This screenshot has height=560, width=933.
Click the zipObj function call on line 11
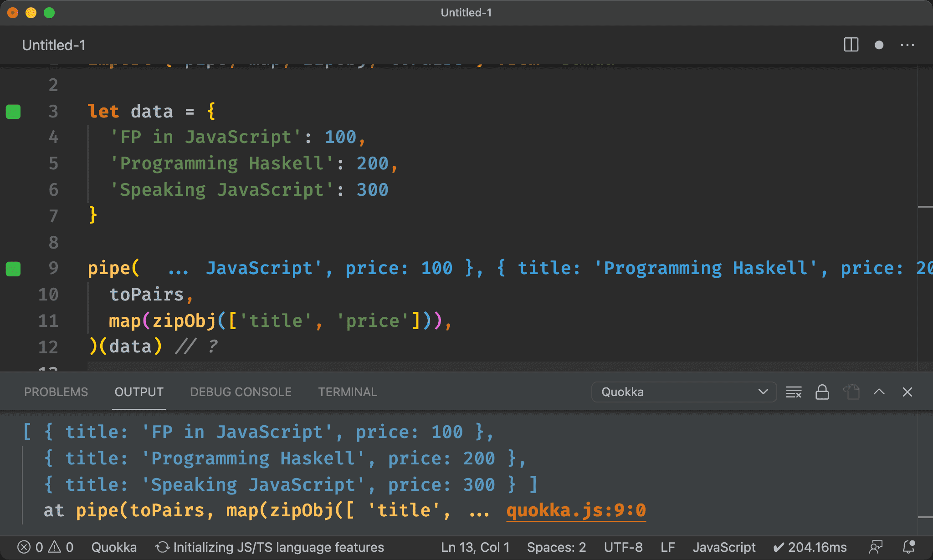[184, 321]
